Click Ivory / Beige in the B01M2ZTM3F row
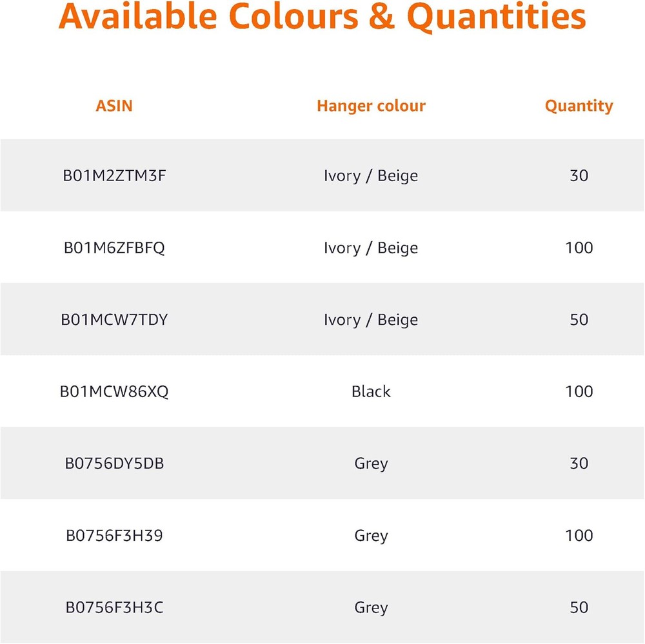 (x=371, y=175)
